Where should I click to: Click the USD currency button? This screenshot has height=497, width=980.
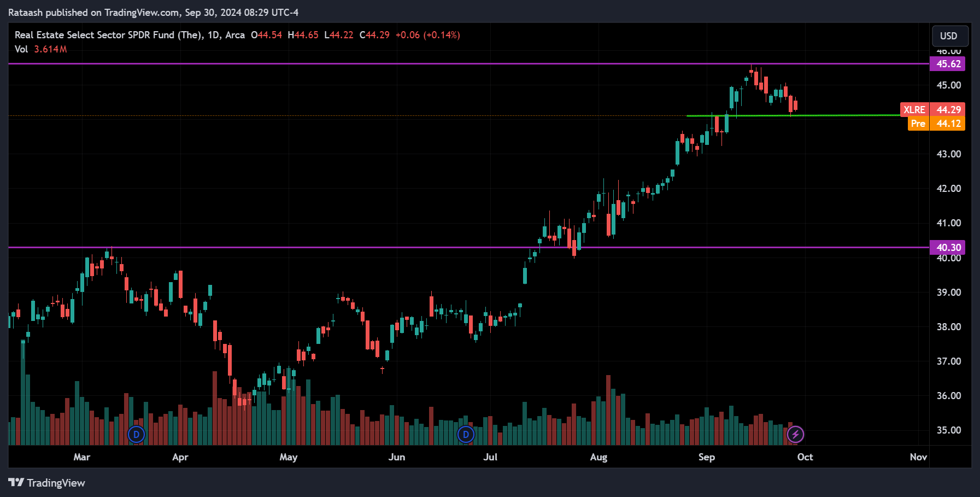[950, 36]
